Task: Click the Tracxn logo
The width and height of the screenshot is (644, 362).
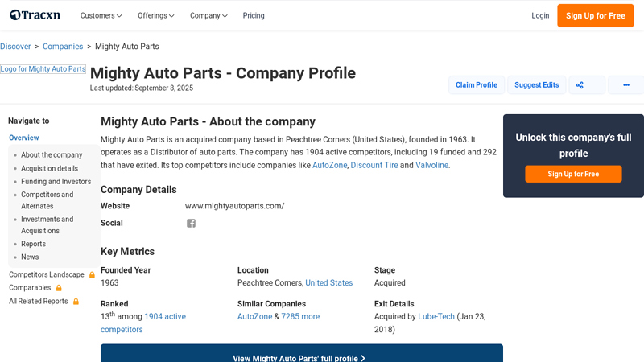Action: [35, 15]
